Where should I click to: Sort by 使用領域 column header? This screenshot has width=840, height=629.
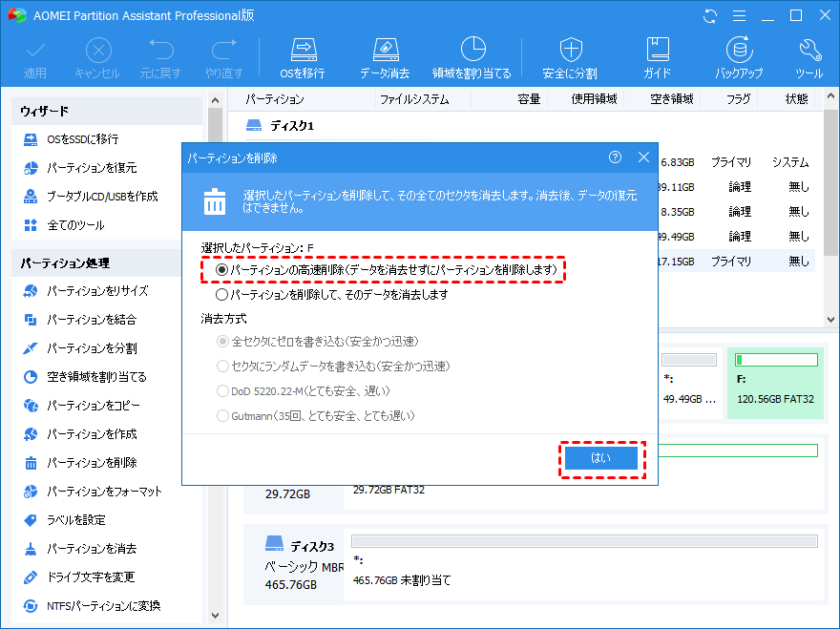tap(594, 99)
